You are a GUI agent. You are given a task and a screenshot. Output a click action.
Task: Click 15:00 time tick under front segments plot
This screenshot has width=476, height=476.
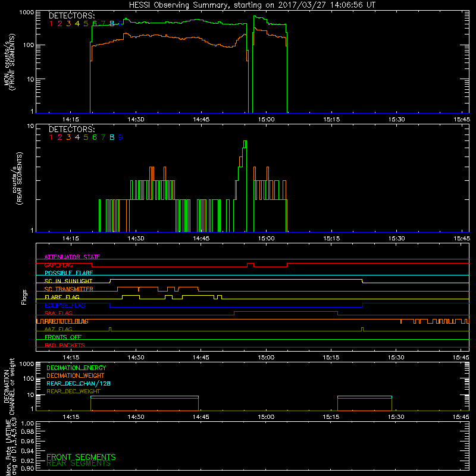[x=266, y=120]
